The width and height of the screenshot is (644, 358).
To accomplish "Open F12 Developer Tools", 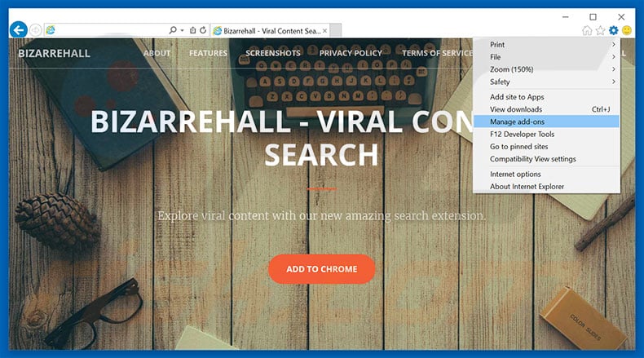I will 546,134.
